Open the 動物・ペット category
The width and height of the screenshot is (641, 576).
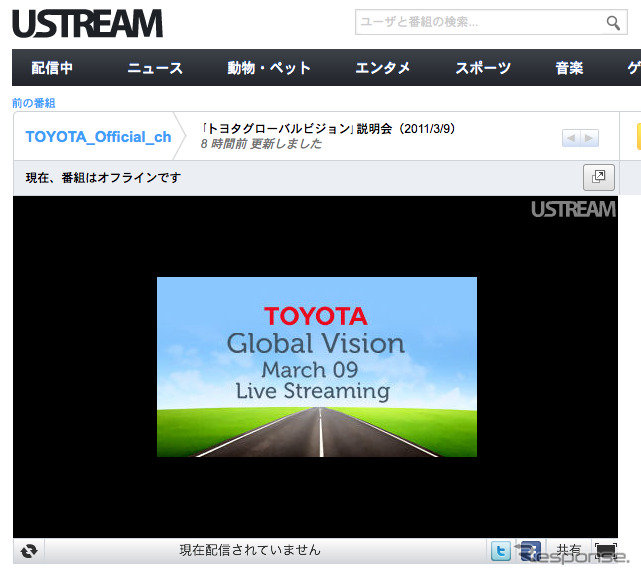269,68
